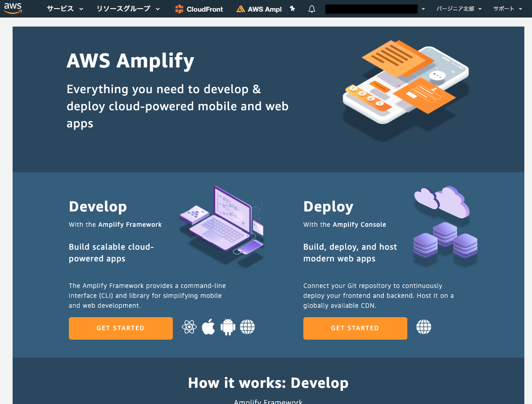Click Get Started under Deploy

pos(355,328)
